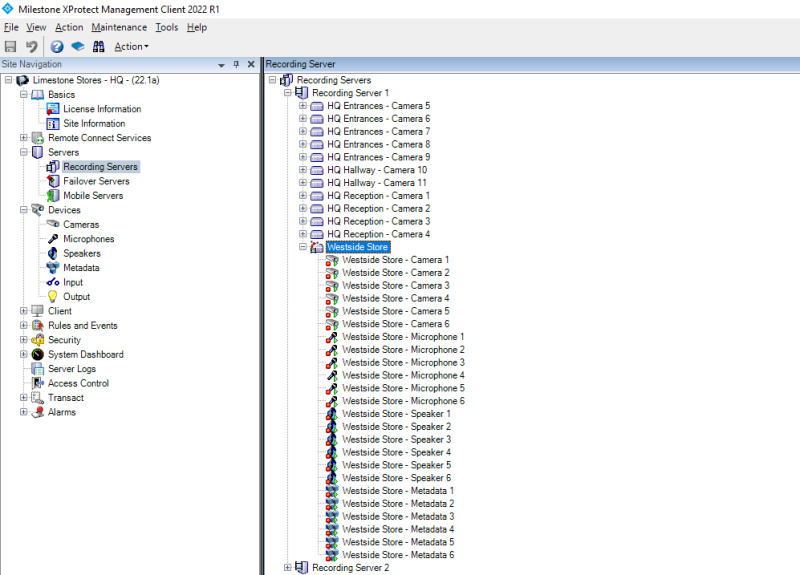Select Recording Servers in navigation tree

click(101, 167)
